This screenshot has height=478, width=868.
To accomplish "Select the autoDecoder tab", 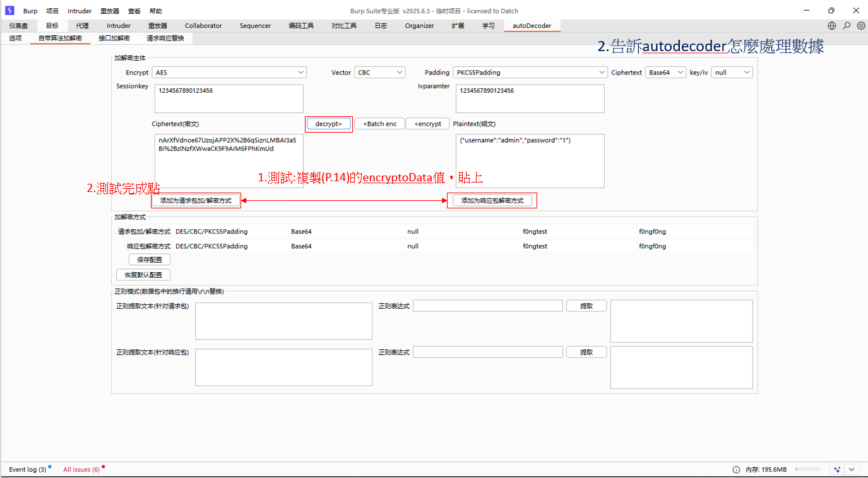I will click(x=532, y=26).
